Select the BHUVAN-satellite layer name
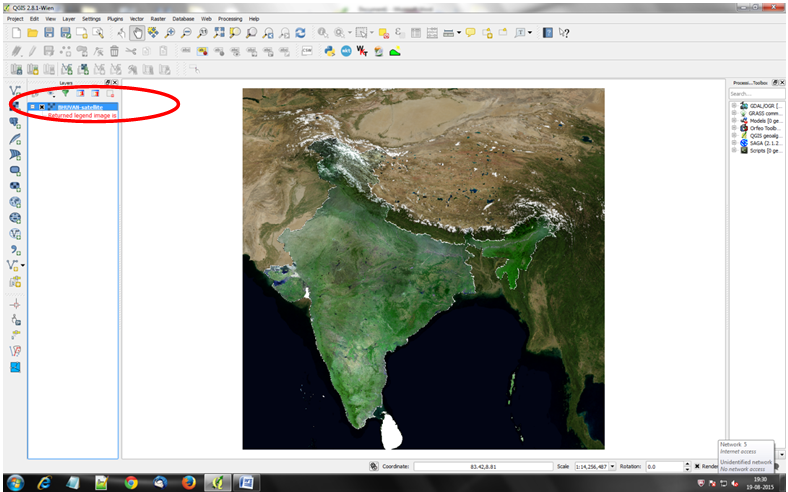Viewport: 788px width, 492px height. click(80, 107)
